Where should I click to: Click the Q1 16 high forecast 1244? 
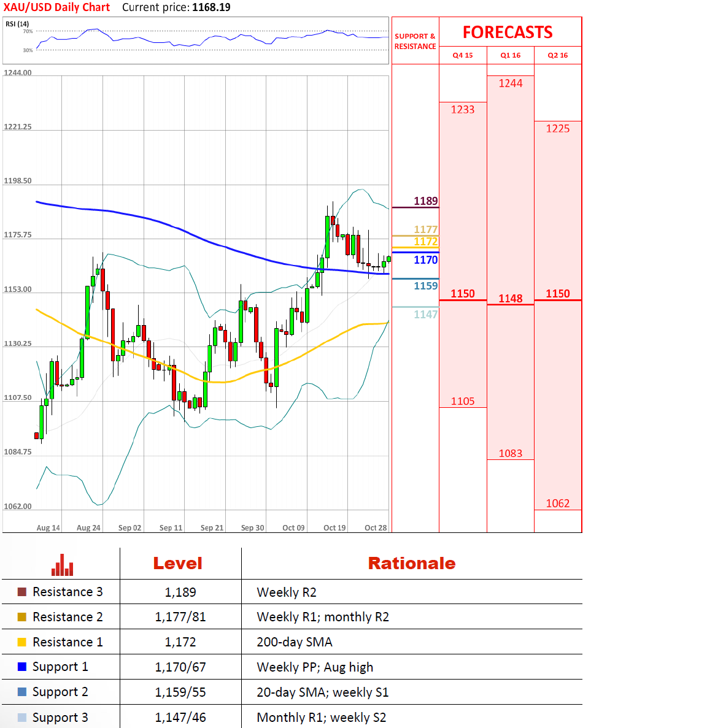[511, 83]
